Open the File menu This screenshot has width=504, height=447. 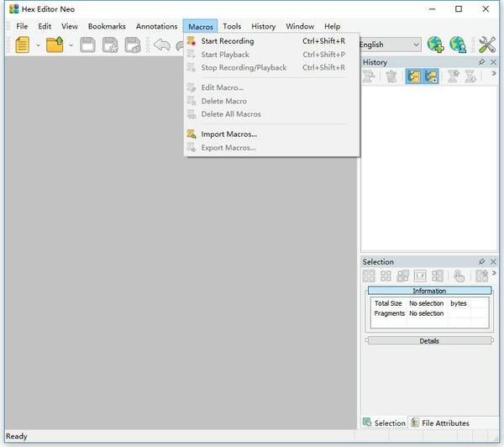[x=22, y=26]
